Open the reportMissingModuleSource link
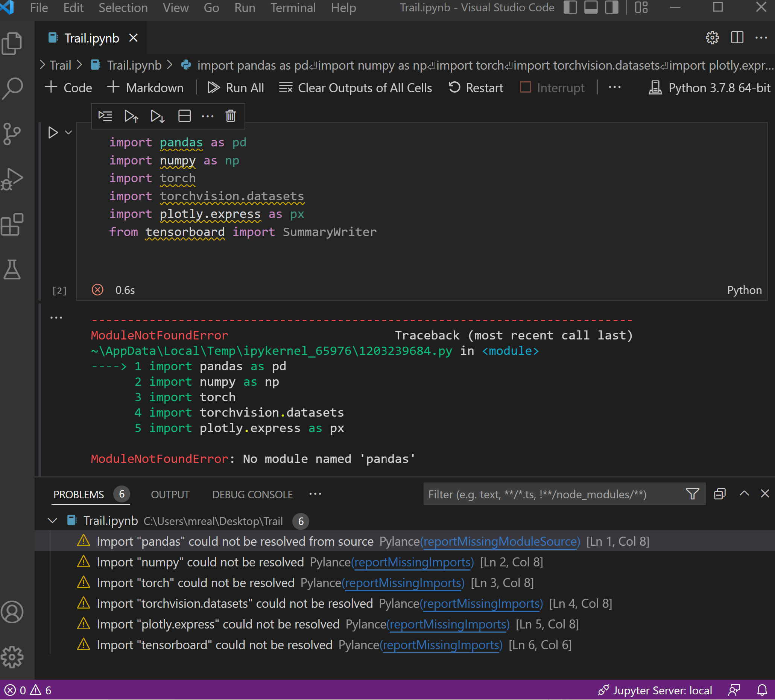The width and height of the screenshot is (775, 700). click(500, 542)
